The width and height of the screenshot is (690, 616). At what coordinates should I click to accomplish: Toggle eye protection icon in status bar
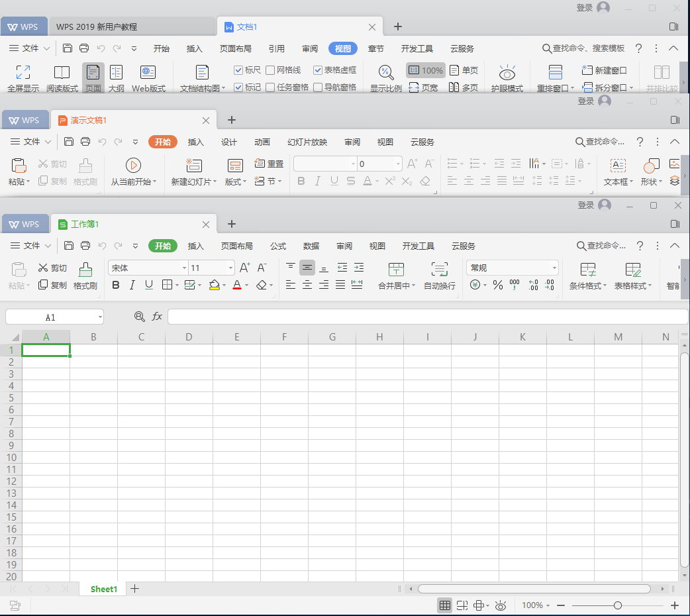[501, 605]
